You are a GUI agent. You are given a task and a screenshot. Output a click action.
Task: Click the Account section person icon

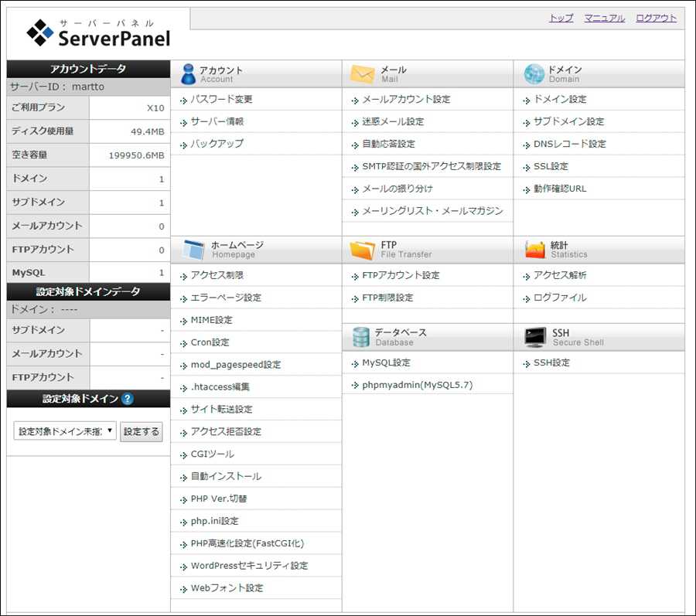tap(188, 74)
